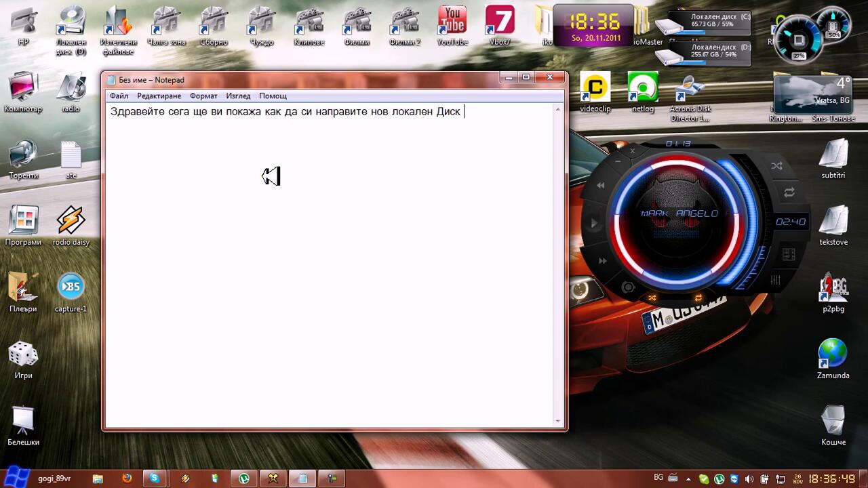Viewport: 868px width, 488px height.
Task: Launch Acronis Disk Director from the desktop
Action: click(690, 95)
